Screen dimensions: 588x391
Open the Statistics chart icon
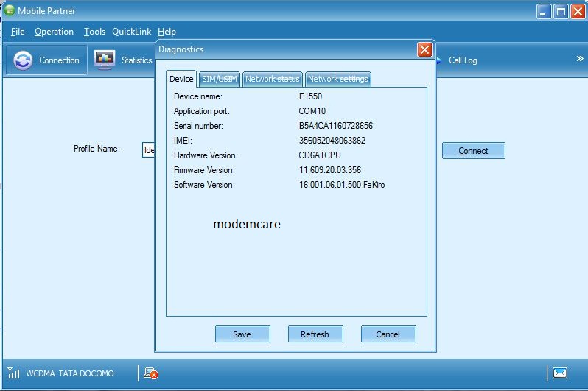tap(105, 60)
